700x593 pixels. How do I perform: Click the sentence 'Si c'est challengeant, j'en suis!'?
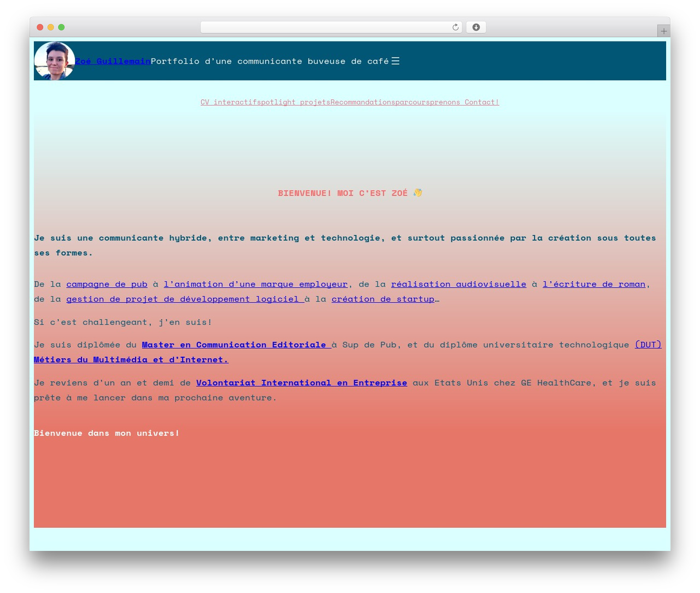[123, 322]
